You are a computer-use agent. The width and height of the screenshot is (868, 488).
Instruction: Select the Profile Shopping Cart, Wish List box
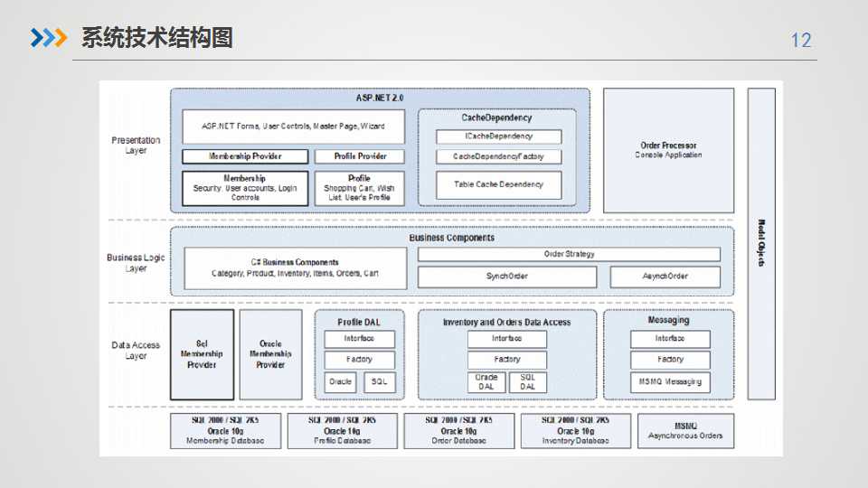click(x=360, y=188)
